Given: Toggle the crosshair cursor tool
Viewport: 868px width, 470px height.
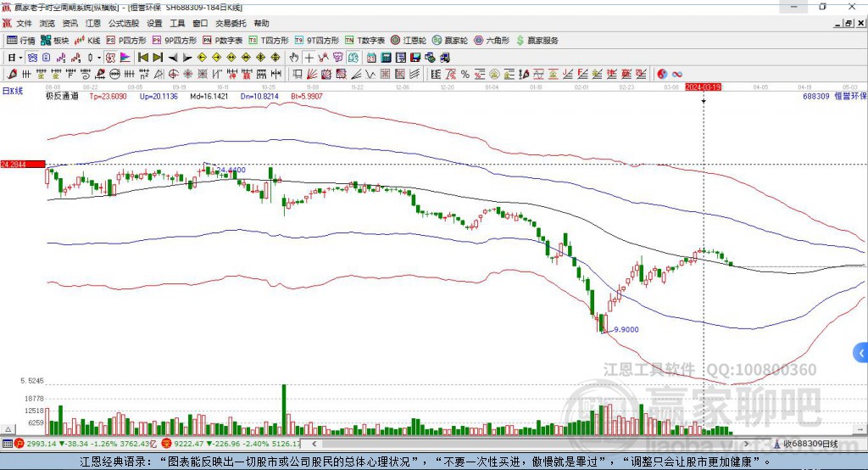Looking at the screenshot, I should click(x=309, y=58).
